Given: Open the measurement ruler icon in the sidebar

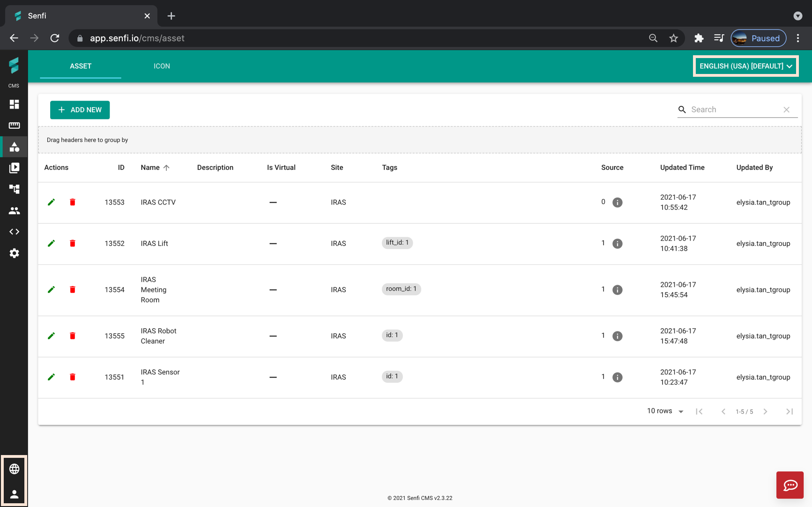Looking at the screenshot, I should point(14,125).
